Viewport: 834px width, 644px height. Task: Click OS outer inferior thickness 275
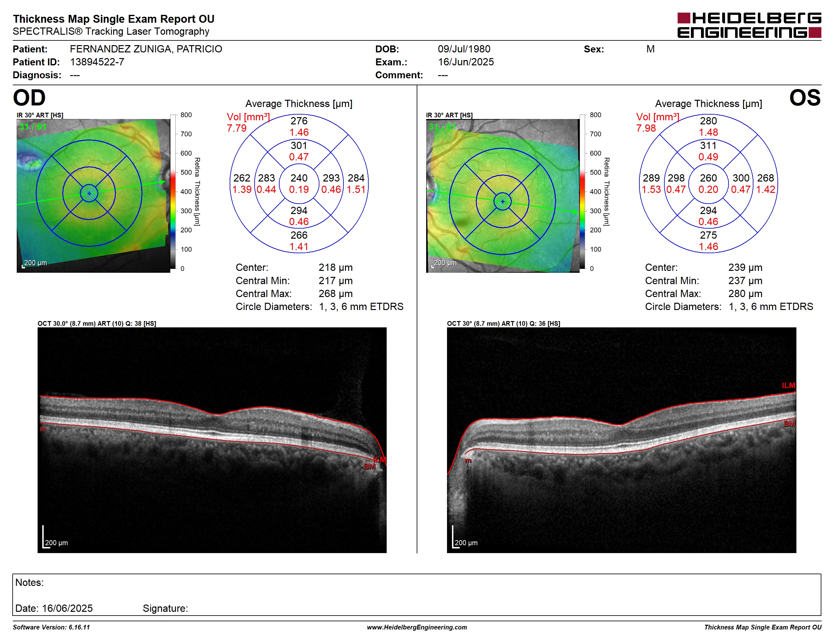708,236
